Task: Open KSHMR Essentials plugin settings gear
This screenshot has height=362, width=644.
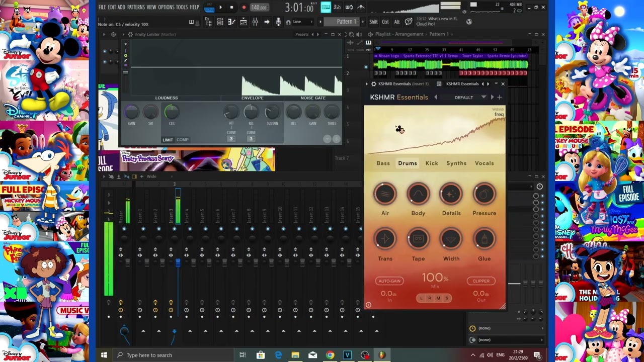Action: click(374, 84)
